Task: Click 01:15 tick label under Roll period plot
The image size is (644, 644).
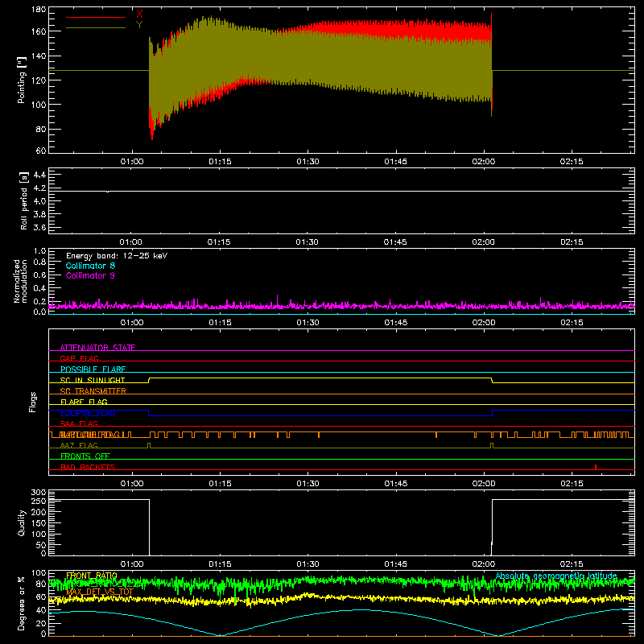Action: [x=218, y=242]
